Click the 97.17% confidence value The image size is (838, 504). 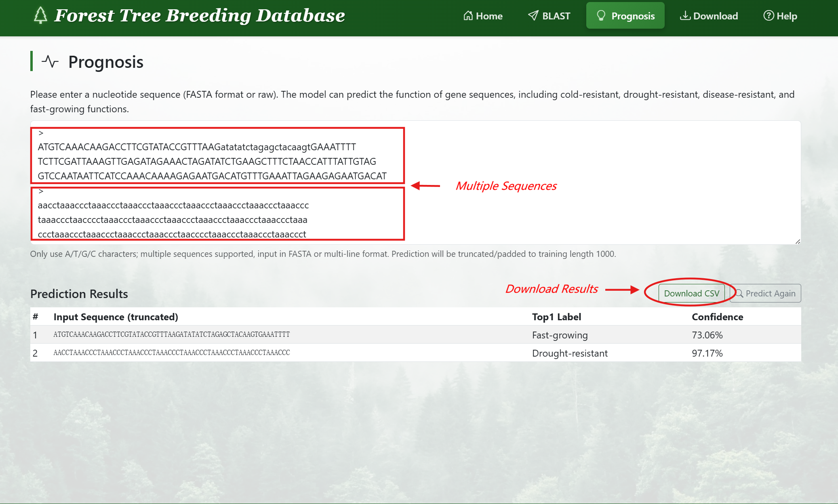pos(707,353)
